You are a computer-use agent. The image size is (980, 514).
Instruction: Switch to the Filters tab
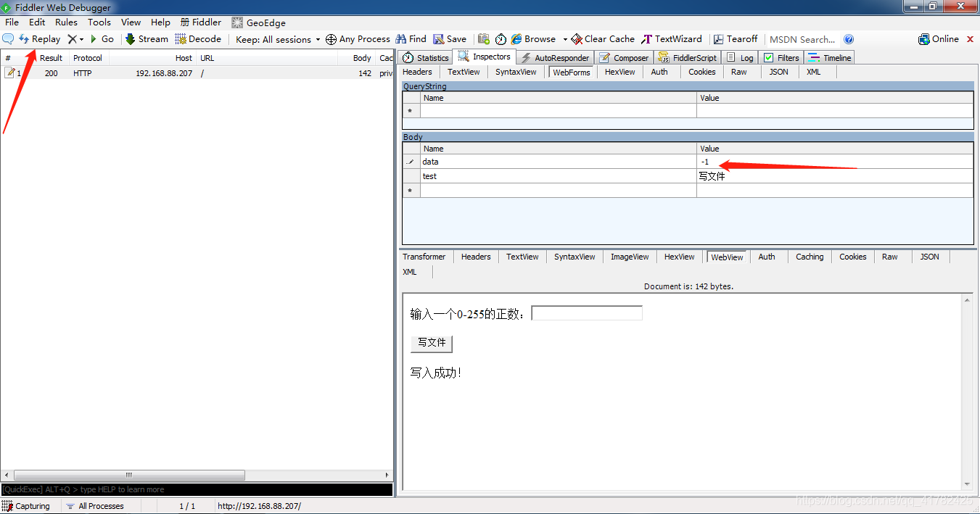(781, 57)
